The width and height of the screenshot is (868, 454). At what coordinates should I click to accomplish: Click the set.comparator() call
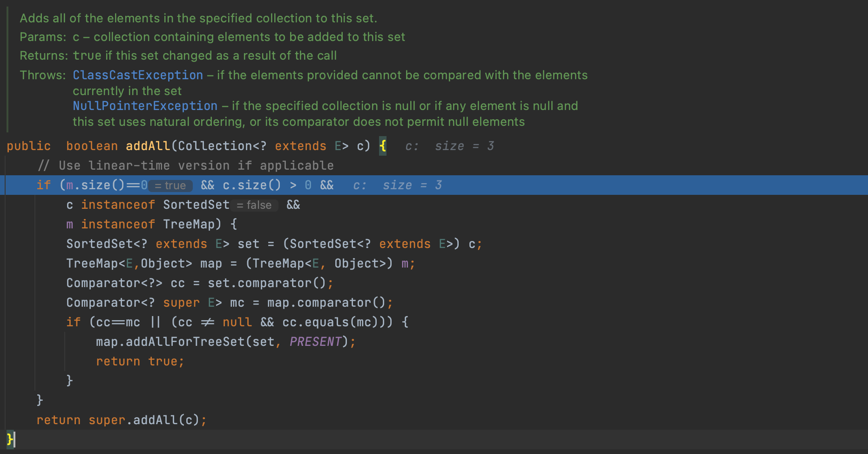[267, 283]
